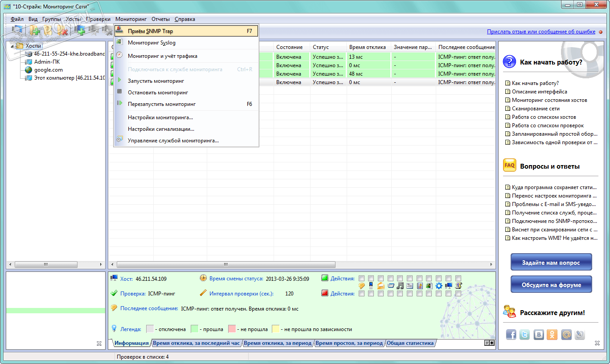Share via the Mail.ru @ icon
This screenshot has height=364, width=610.
point(566,335)
